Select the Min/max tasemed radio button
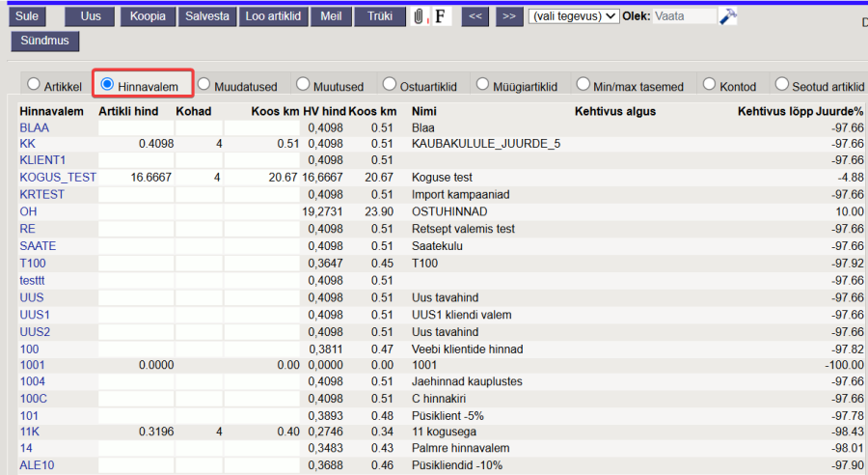 coord(583,84)
